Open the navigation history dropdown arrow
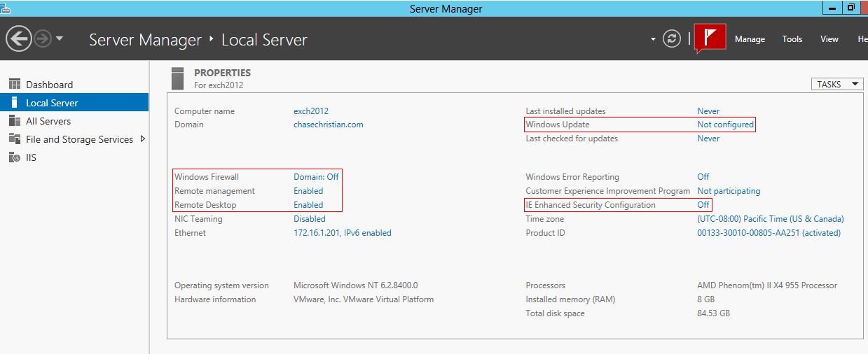This screenshot has width=868, height=354. [60, 38]
